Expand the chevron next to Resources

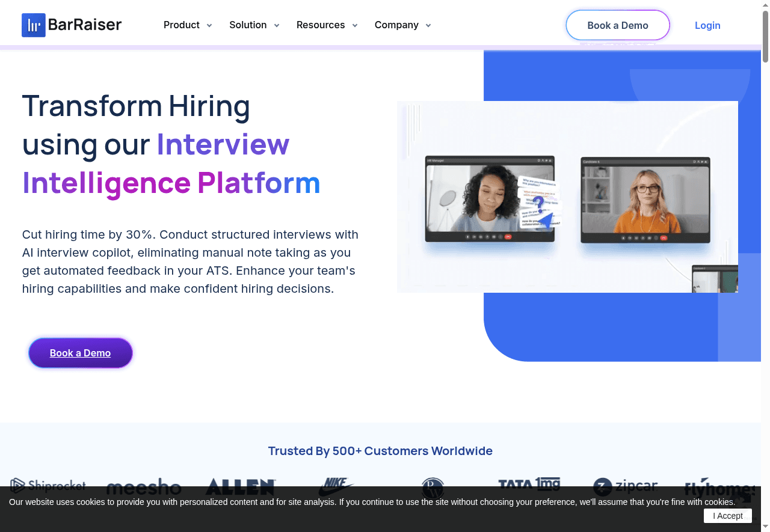[355, 25]
